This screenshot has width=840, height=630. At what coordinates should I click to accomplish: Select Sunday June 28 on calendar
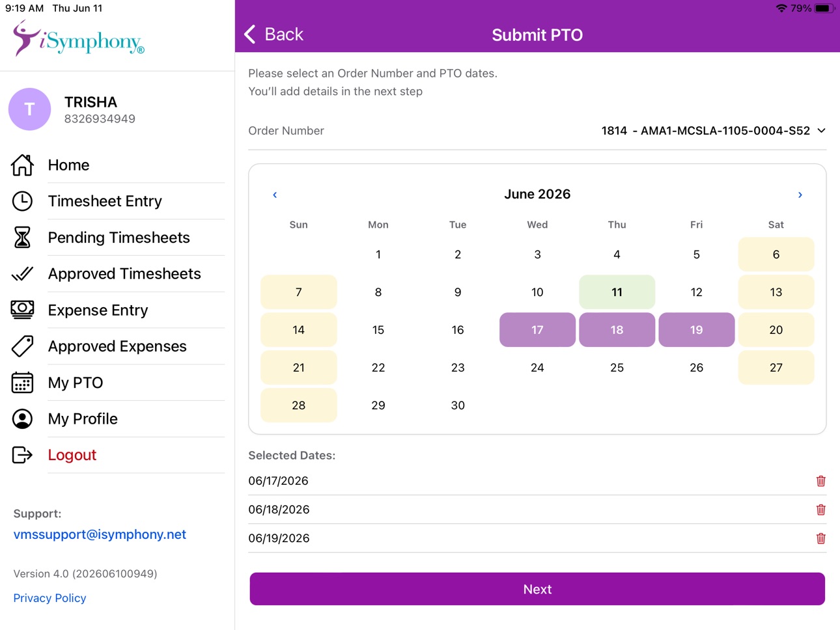pyautogui.click(x=299, y=405)
